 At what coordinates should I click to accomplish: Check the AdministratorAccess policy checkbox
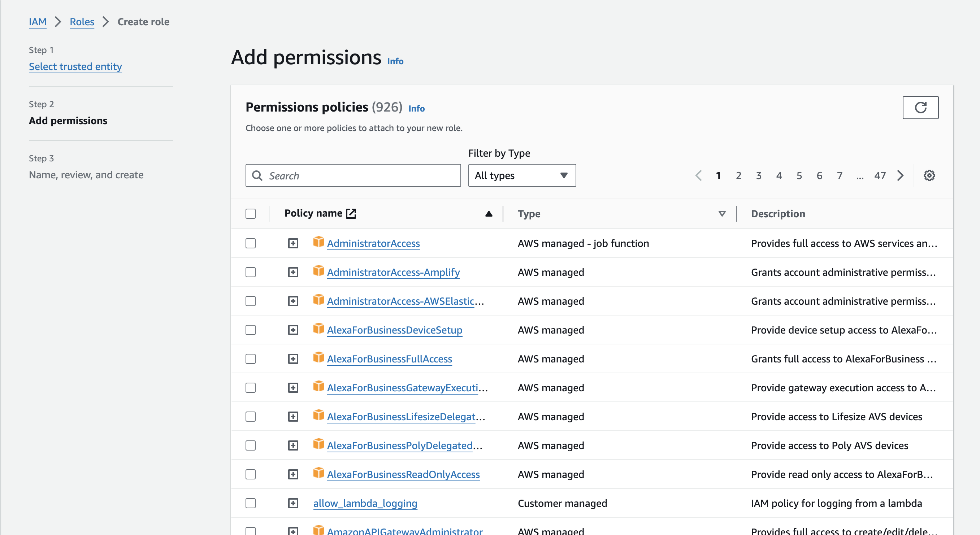[250, 243]
